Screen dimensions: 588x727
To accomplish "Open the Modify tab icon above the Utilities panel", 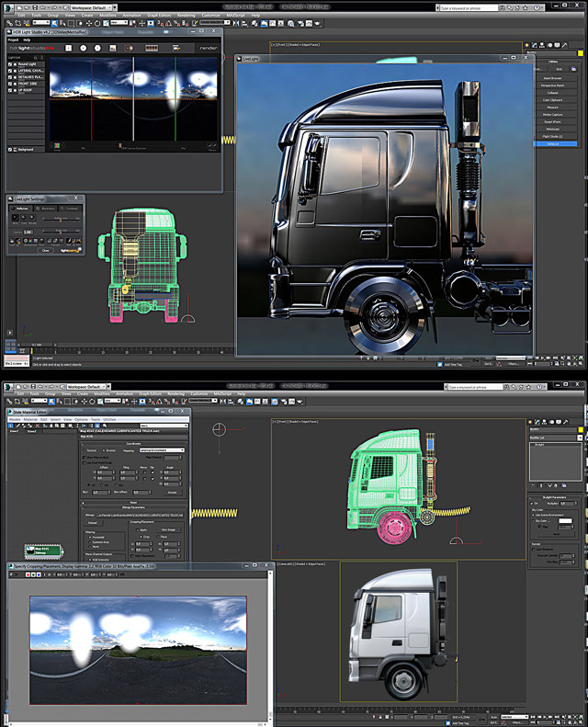I will click(534, 45).
